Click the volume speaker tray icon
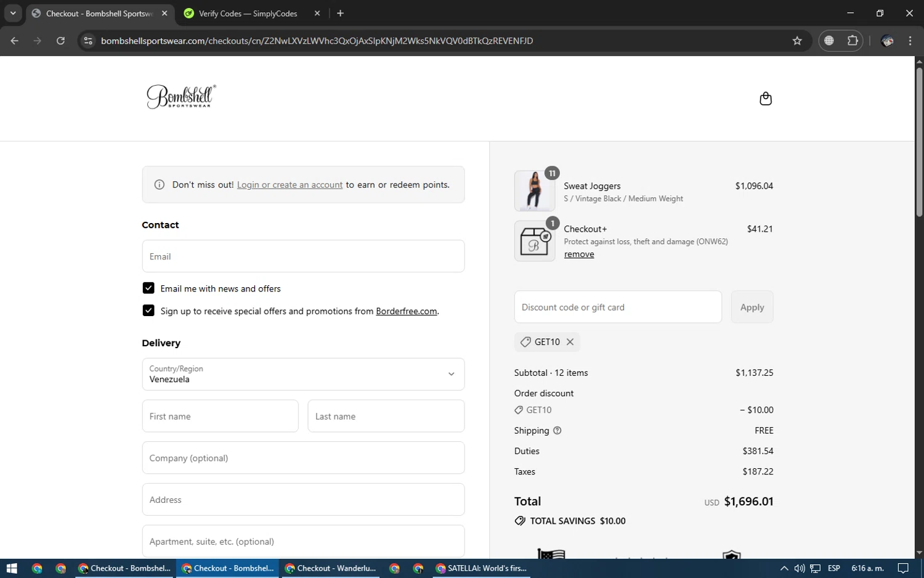Viewport: 924px width, 578px height. point(800,568)
